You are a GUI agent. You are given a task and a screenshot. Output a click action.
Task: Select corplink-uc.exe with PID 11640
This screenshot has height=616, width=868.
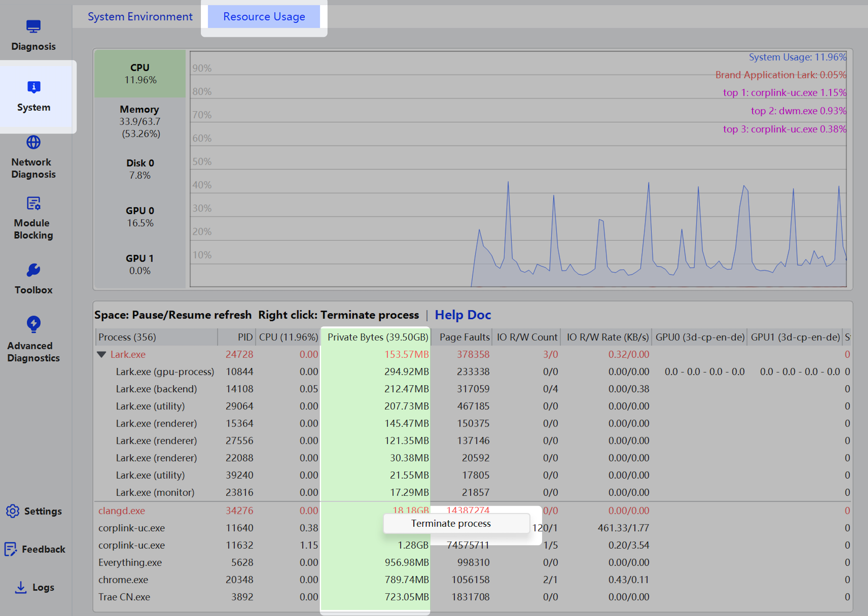point(473,528)
